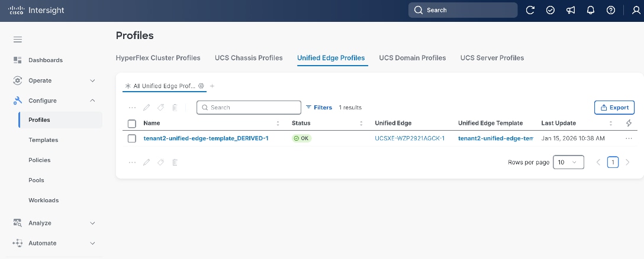The width and height of the screenshot is (644, 259).
Task: Open the top toolbar ellipsis actions
Action: point(132,108)
